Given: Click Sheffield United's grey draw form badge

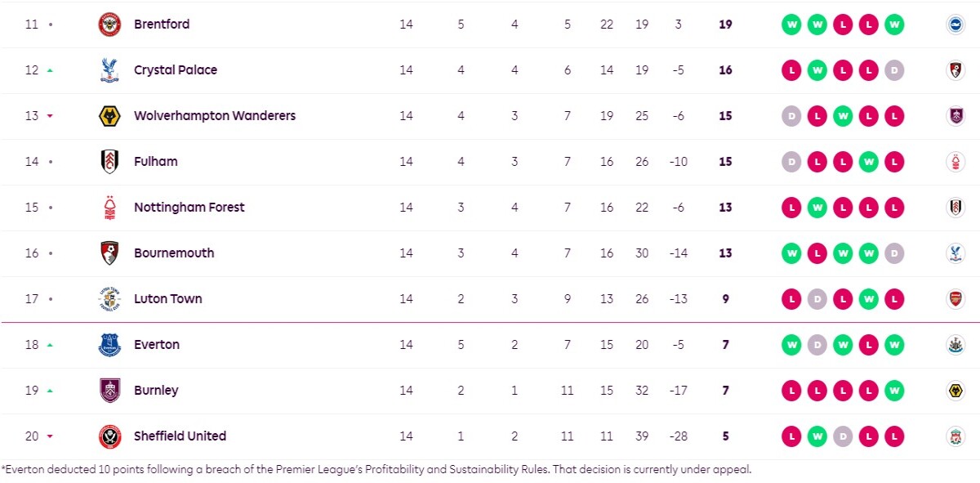Looking at the screenshot, I should pos(843,436).
